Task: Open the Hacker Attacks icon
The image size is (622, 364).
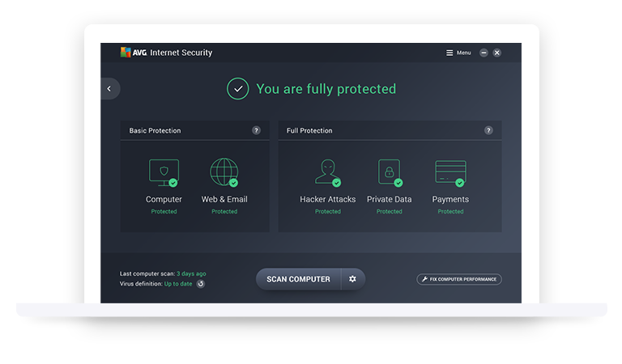Action: (x=328, y=172)
